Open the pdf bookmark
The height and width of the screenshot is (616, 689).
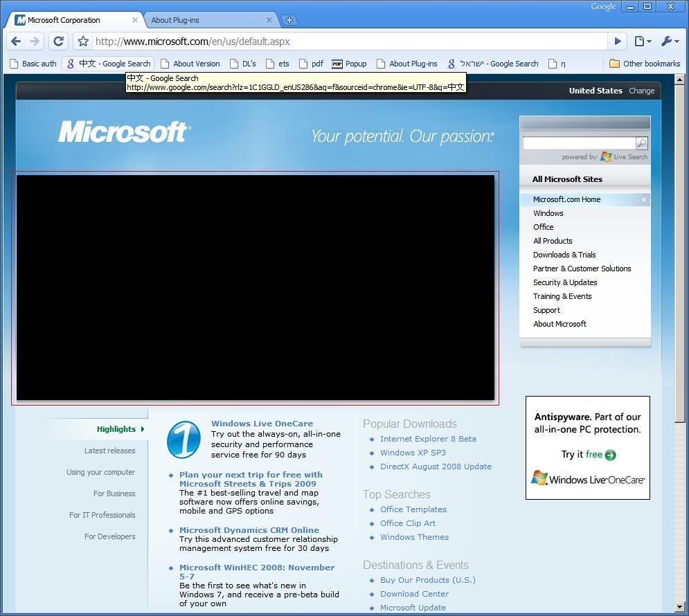pos(311,64)
